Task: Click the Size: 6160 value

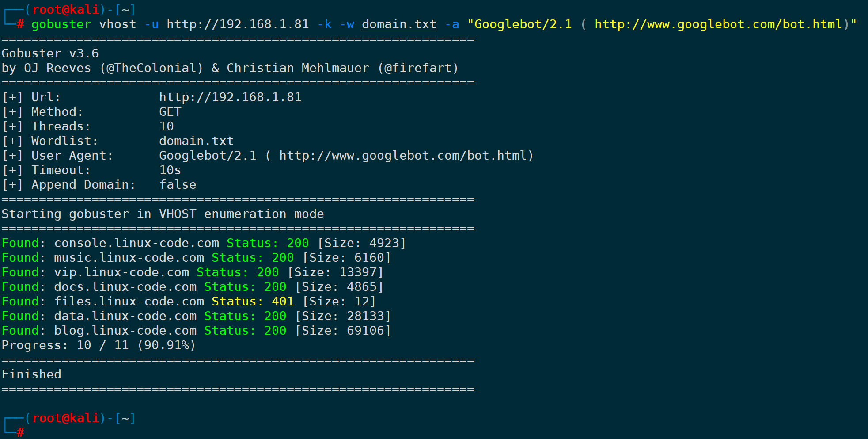Action: [x=346, y=258]
